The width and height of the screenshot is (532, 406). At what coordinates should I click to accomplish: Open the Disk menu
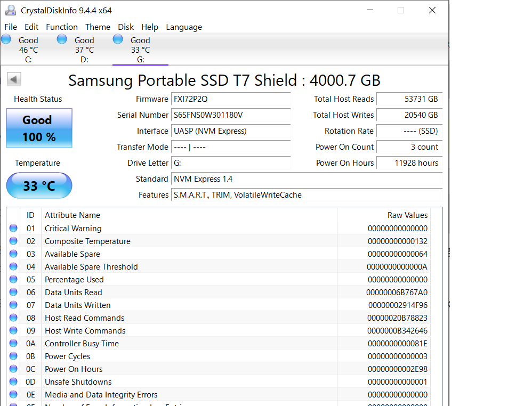[x=126, y=27]
